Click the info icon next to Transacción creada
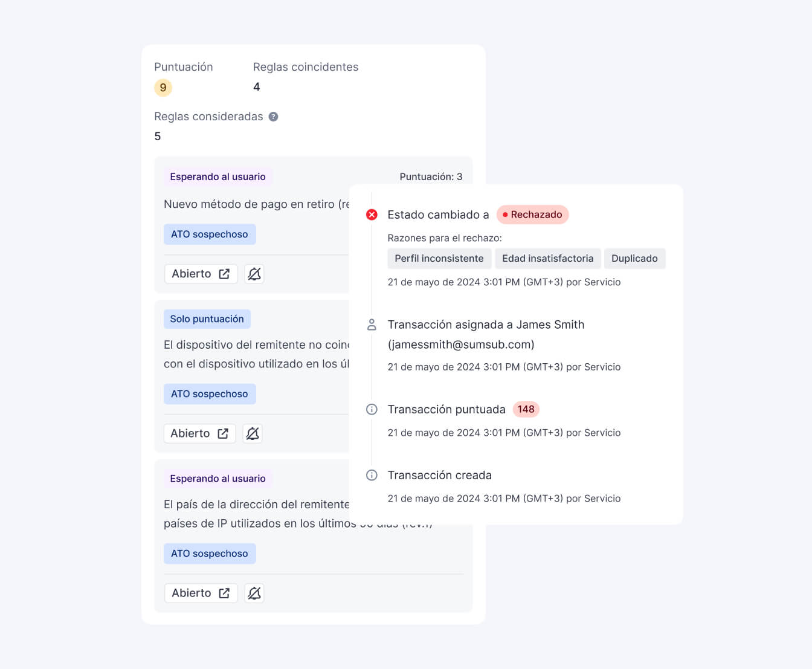The image size is (812, 669). coord(372,475)
